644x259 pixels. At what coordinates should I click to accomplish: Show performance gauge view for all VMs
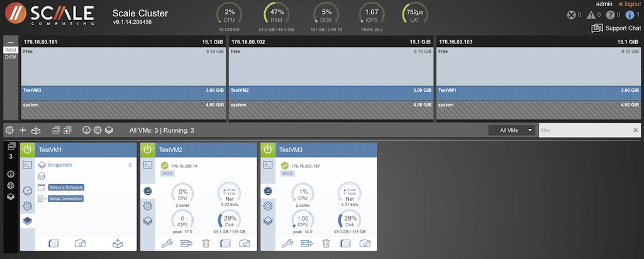pyautogui.click(x=86, y=130)
